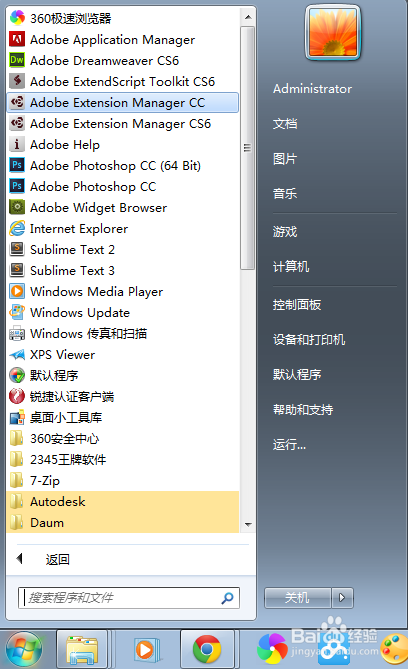Open 音乐 from right pane
Screen dimensions: 408x669
(285, 193)
